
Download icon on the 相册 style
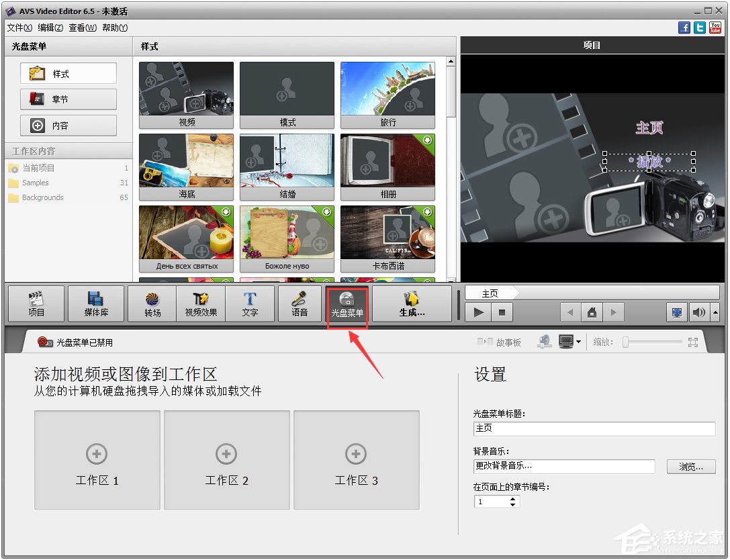point(427,140)
